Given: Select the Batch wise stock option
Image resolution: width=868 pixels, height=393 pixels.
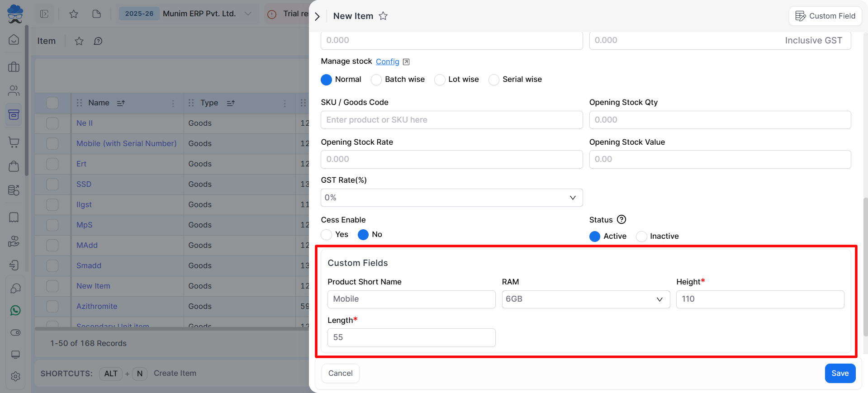Looking at the screenshot, I should 376,80.
